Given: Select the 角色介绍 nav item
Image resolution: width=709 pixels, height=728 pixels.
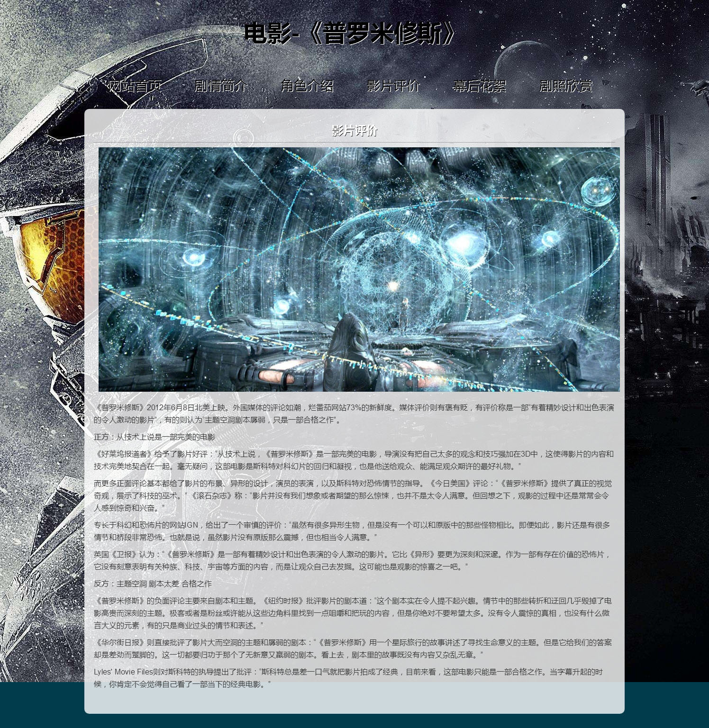Looking at the screenshot, I should point(308,86).
